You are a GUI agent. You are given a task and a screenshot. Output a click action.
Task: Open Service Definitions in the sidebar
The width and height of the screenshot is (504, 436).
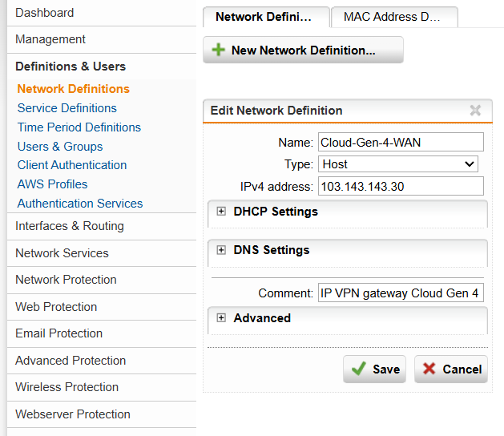(x=67, y=108)
